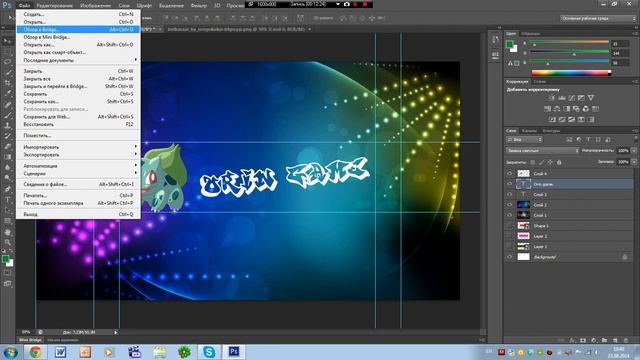Choose Печатать... menu item
Image resolution: width=640 pixels, height=360 pixels.
78,195
